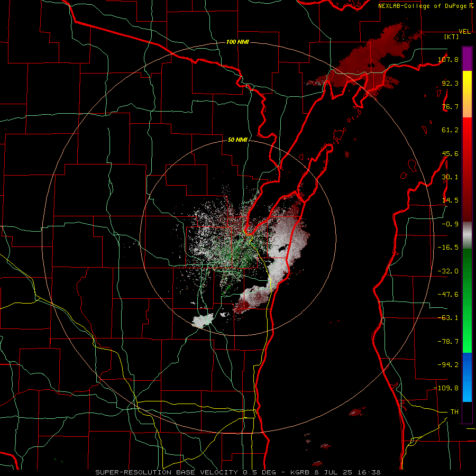Pick the gray near-zero segment of color bar
Image resolution: width=476 pixels, height=476 pixels.
467,235
